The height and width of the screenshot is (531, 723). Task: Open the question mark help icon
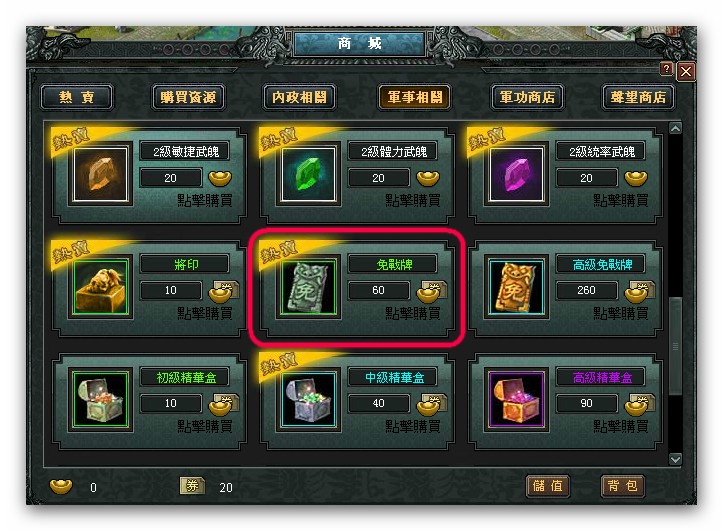tap(666, 69)
